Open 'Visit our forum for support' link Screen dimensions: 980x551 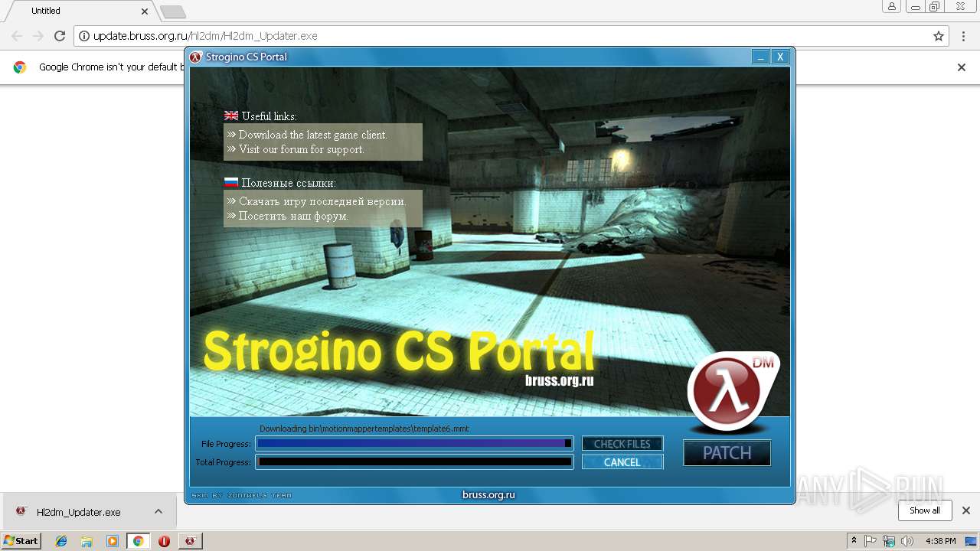pos(301,149)
